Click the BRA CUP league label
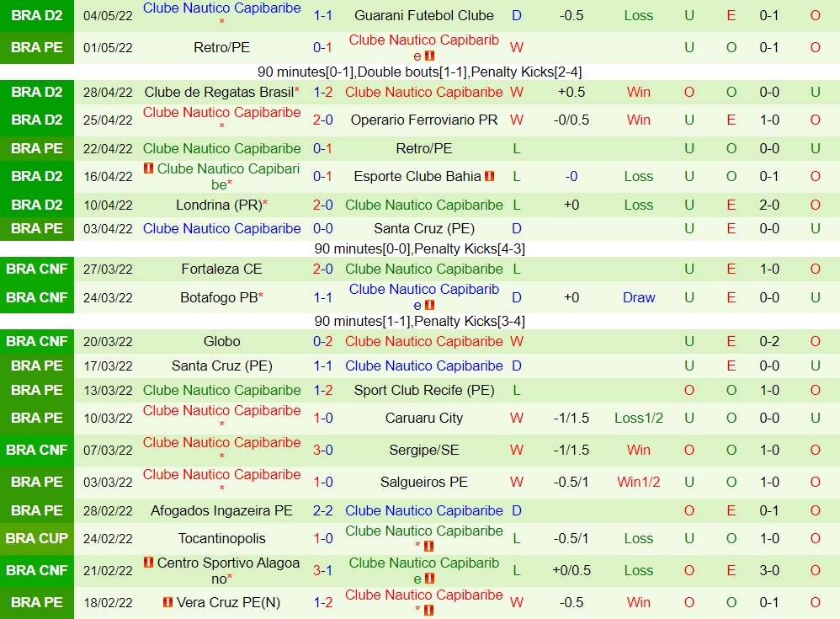Viewport: 840px width, 619px height. click(x=37, y=538)
